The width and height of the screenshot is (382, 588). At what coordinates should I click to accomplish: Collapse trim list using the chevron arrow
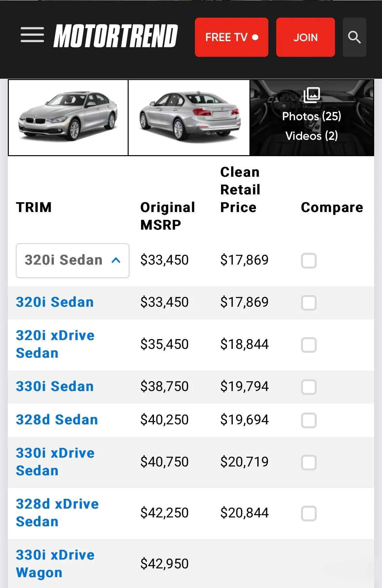click(116, 260)
